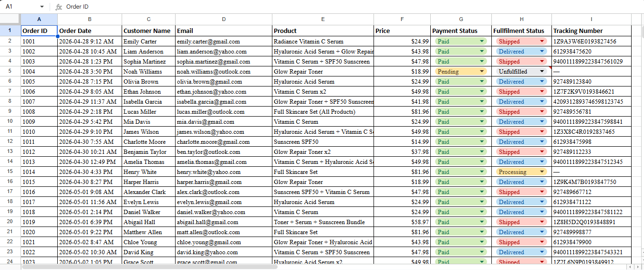644x270 pixels.
Task: Select the Payment Status header cell
Action: click(461, 31)
